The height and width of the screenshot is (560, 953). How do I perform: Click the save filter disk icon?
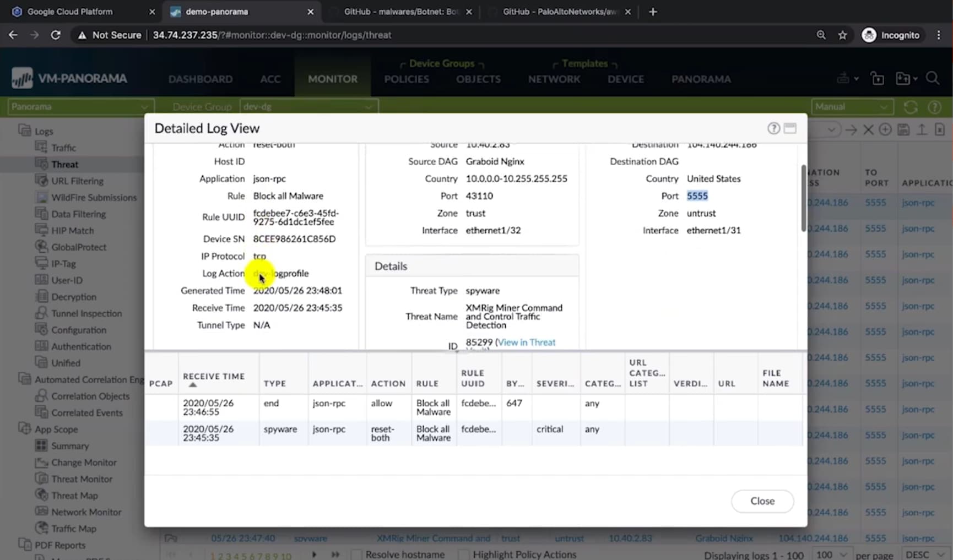pos(903,129)
